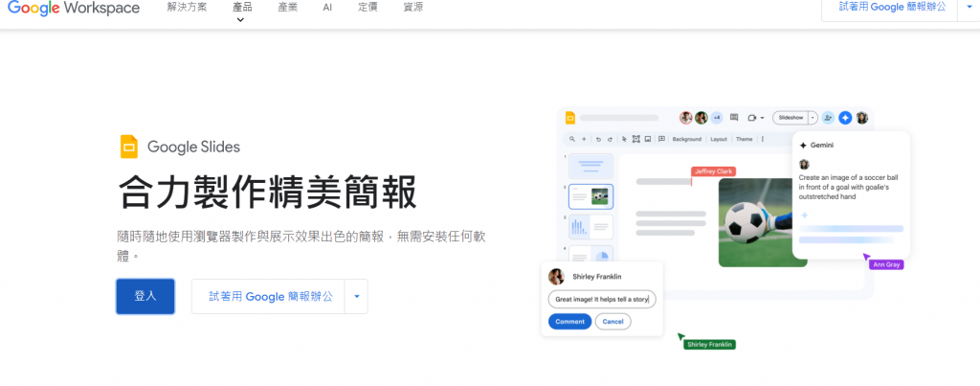Click Theme in mockup toolbar

pyautogui.click(x=744, y=139)
